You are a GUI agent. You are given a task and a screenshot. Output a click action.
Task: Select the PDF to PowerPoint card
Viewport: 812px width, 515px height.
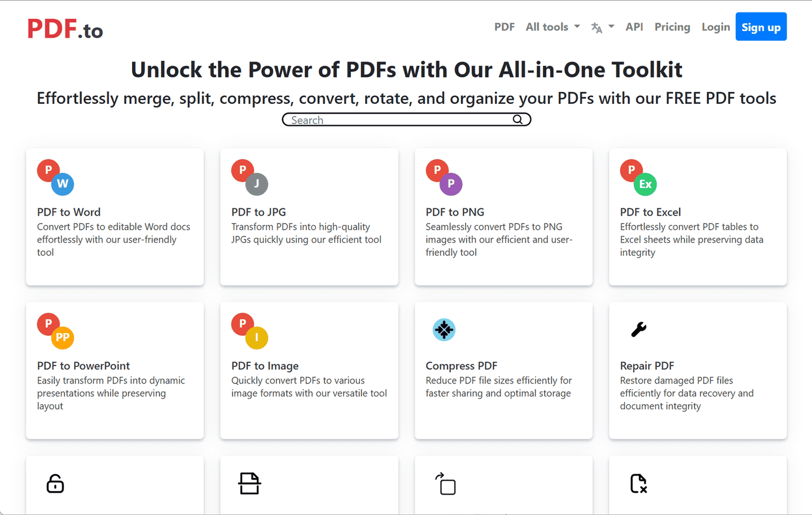pos(115,370)
